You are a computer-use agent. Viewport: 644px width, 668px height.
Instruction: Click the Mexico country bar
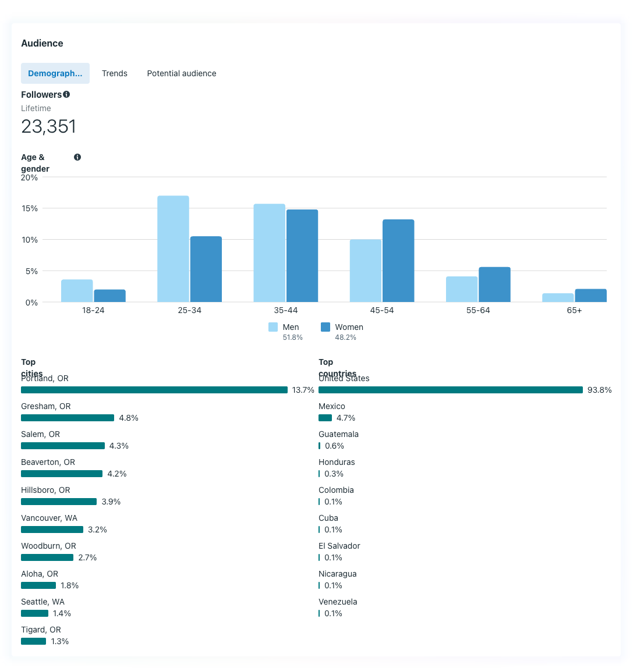point(325,418)
